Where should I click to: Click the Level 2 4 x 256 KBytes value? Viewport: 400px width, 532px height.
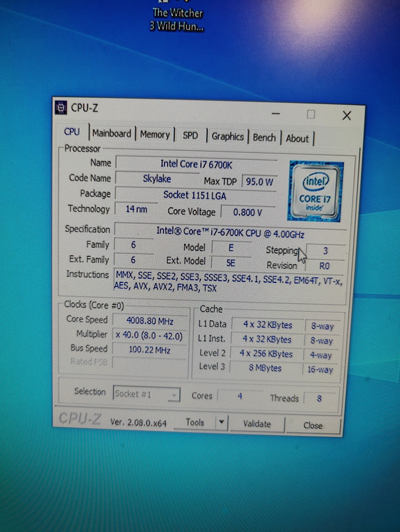(x=266, y=354)
